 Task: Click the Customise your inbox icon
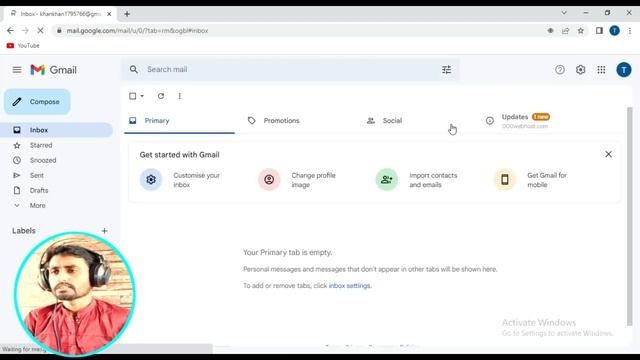tap(151, 180)
